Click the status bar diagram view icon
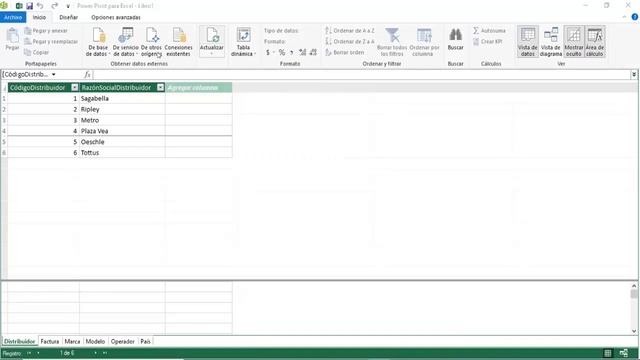 [x=624, y=353]
